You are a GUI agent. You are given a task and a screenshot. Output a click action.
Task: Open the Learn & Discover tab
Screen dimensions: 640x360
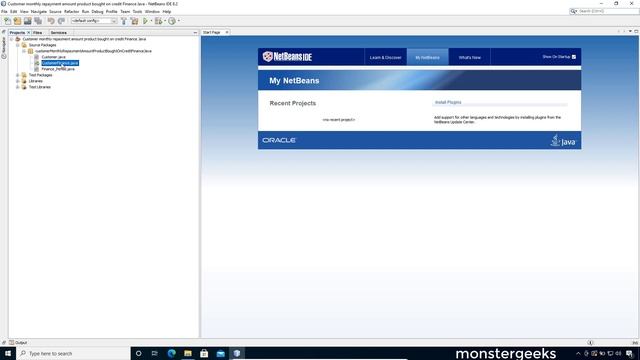[385, 58]
